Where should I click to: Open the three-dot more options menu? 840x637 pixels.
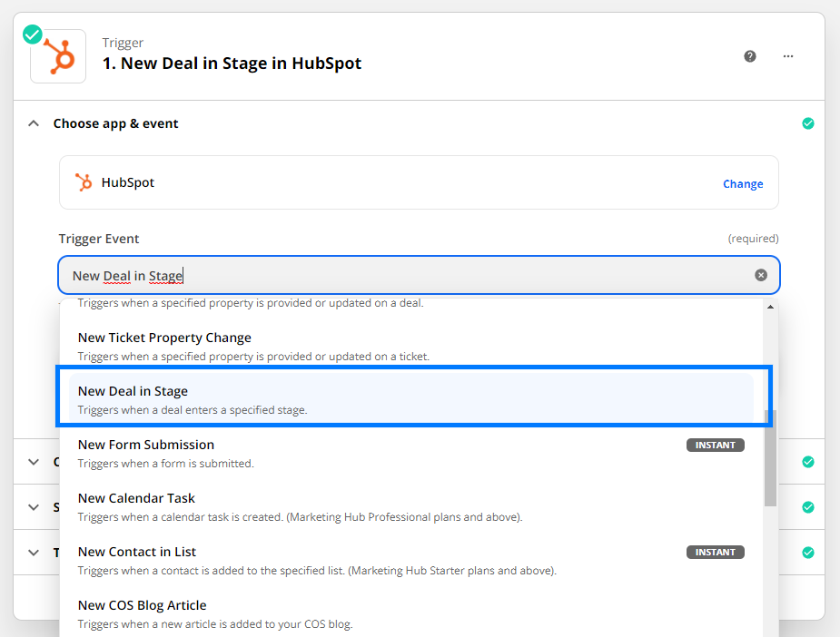(x=788, y=56)
